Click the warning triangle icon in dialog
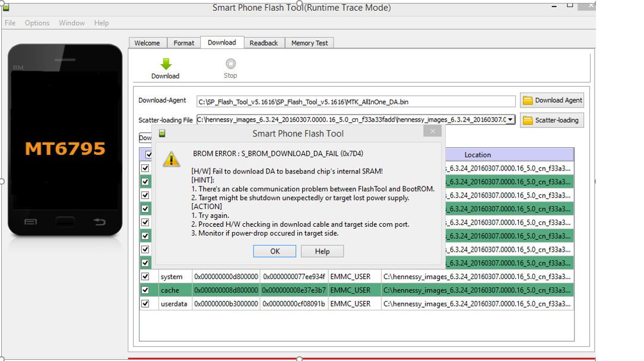Image resolution: width=644 pixels, height=361 pixels. tap(172, 159)
